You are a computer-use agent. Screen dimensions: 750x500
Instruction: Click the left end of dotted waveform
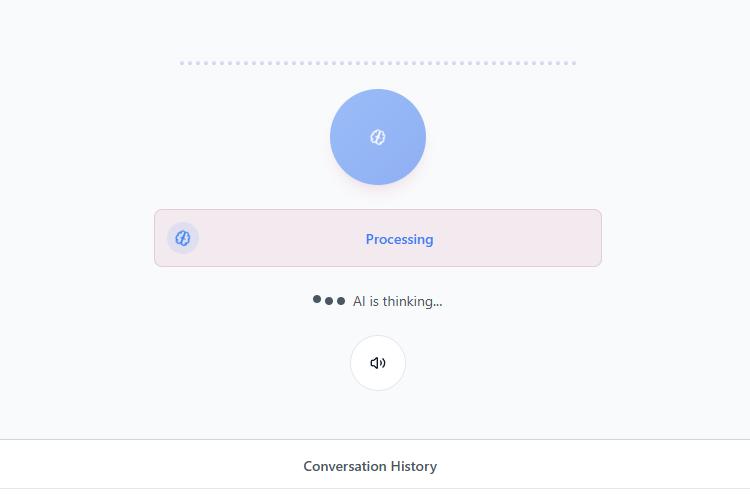(182, 63)
